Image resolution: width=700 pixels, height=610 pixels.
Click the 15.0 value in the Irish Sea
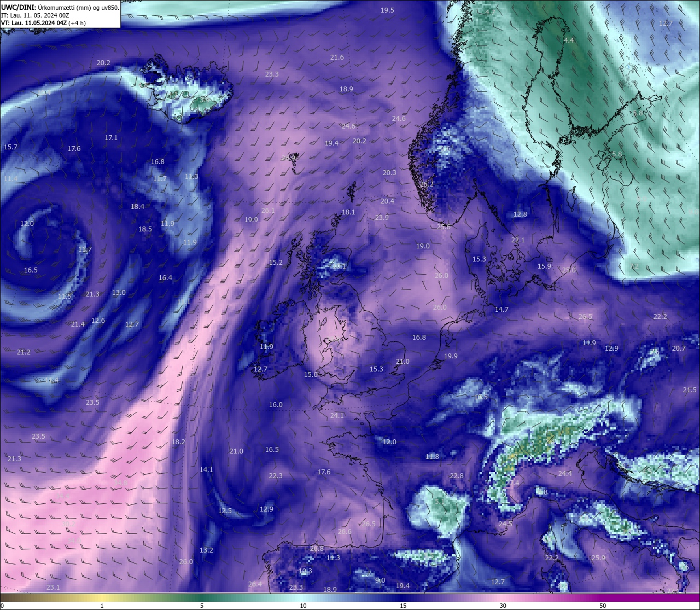point(311,375)
